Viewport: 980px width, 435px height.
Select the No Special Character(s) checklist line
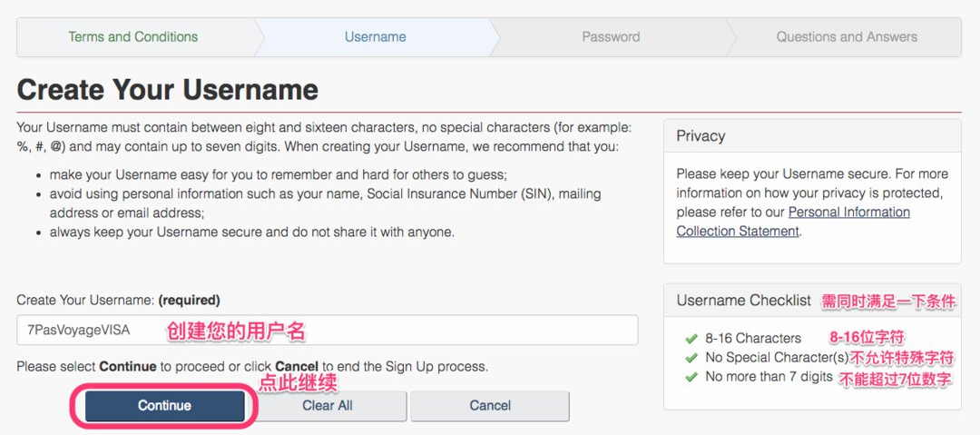coord(777,357)
